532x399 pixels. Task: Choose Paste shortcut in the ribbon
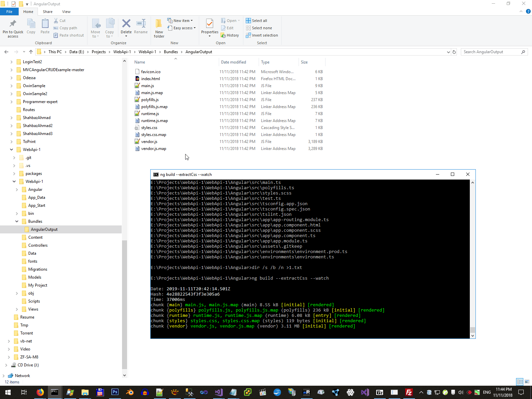click(x=69, y=35)
